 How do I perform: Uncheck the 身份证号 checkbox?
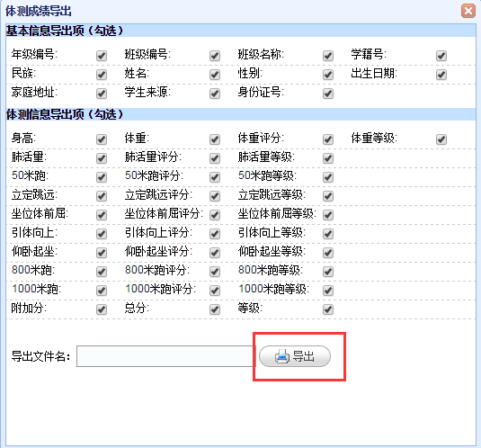(x=328, y=94)
